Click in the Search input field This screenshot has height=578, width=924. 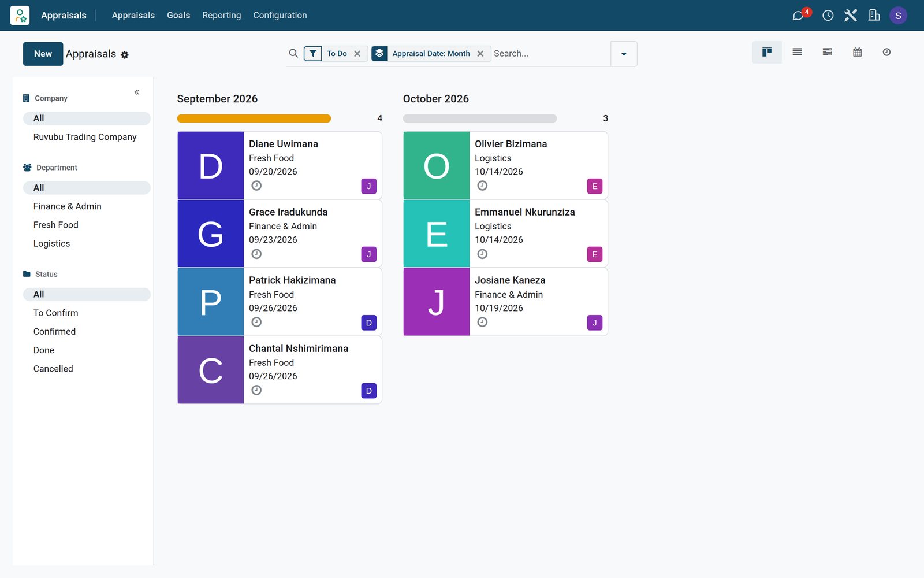point(550,54)
